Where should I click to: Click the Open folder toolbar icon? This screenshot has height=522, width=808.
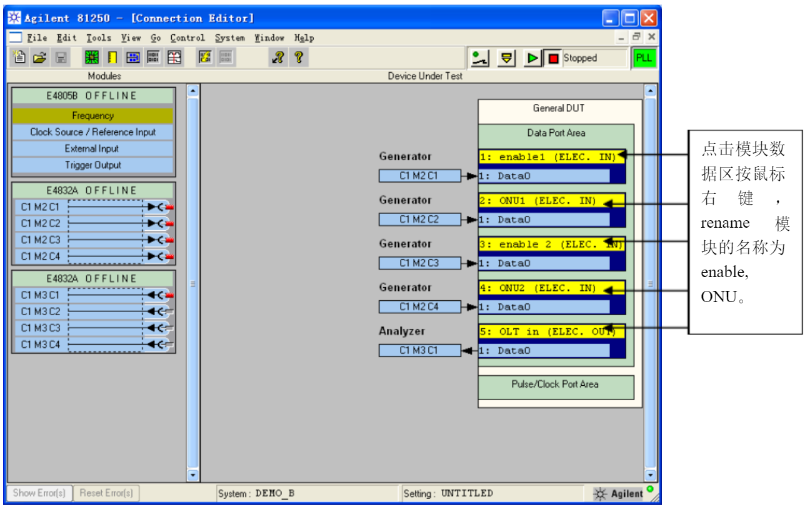[x=40, y=58]
